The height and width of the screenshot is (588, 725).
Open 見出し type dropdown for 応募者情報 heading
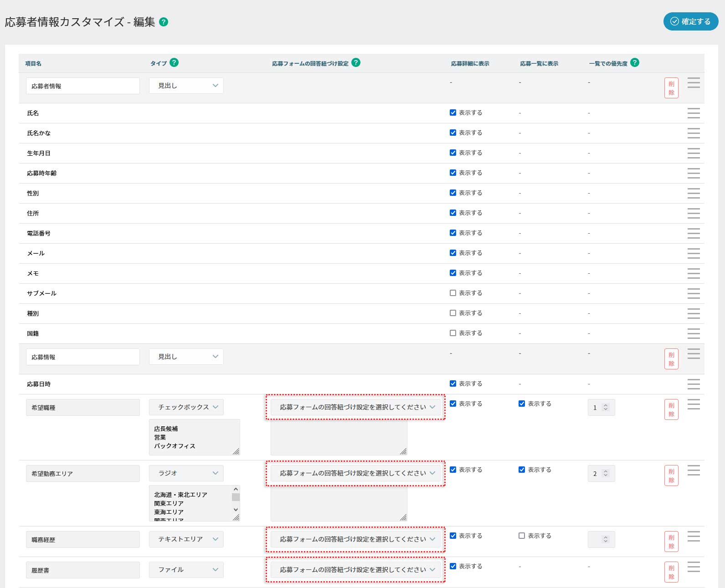186,86
